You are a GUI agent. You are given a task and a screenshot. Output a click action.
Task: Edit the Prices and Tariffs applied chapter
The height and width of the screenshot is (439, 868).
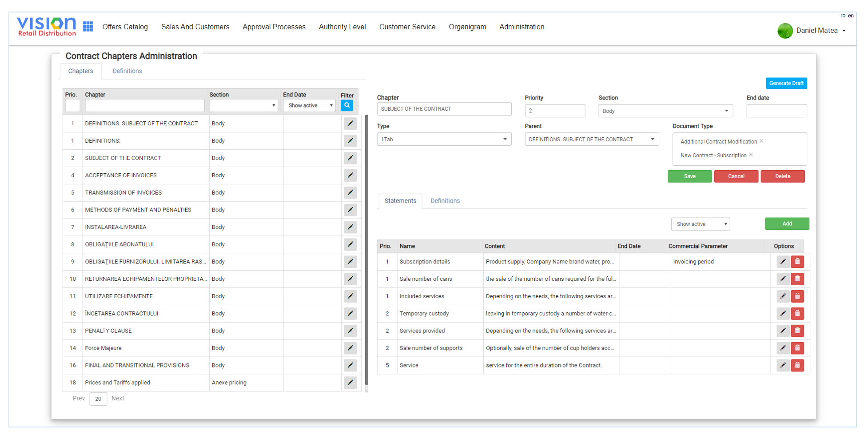(x=350, y=383)
